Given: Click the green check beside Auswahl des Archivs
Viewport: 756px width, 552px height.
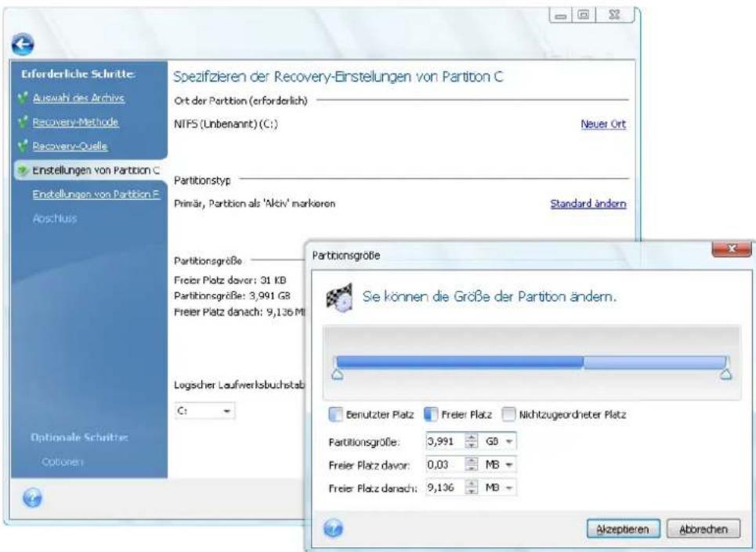Looking at the screenshot, I should point(23,98).
